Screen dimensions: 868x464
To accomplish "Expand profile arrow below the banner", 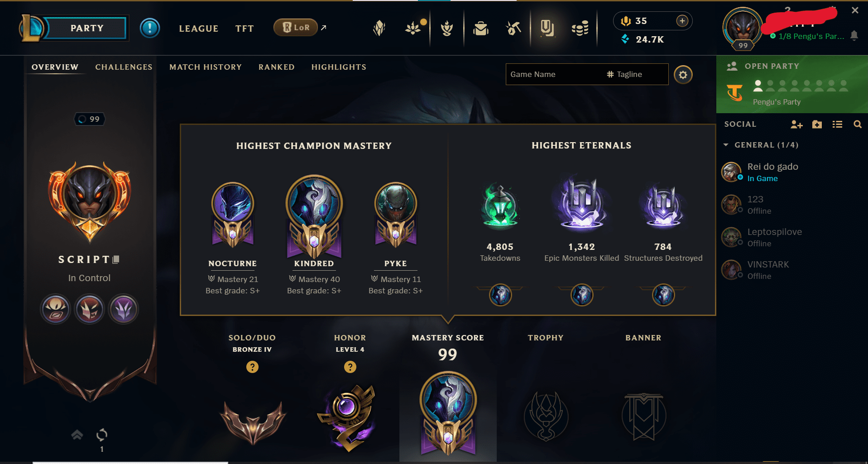I will (x=77, y=435).
